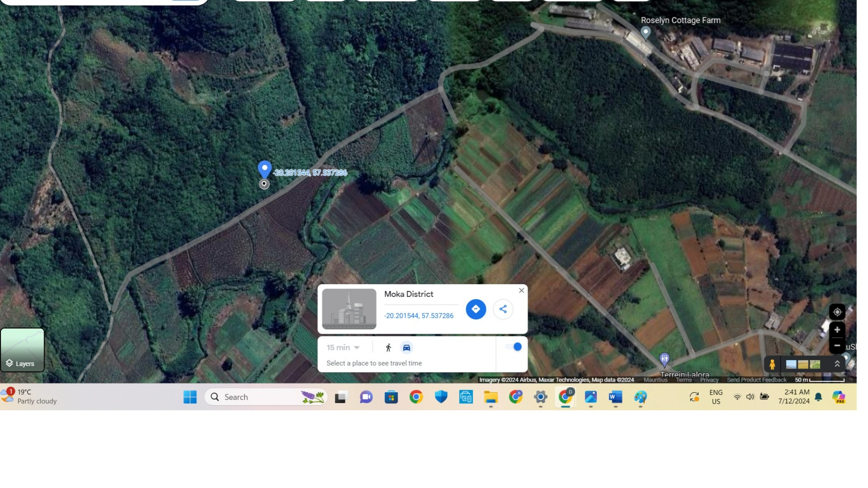Open Copilot preview icon in taskbar
The image size is (868, 488).
pyautogui.click(x=839, y=397)
